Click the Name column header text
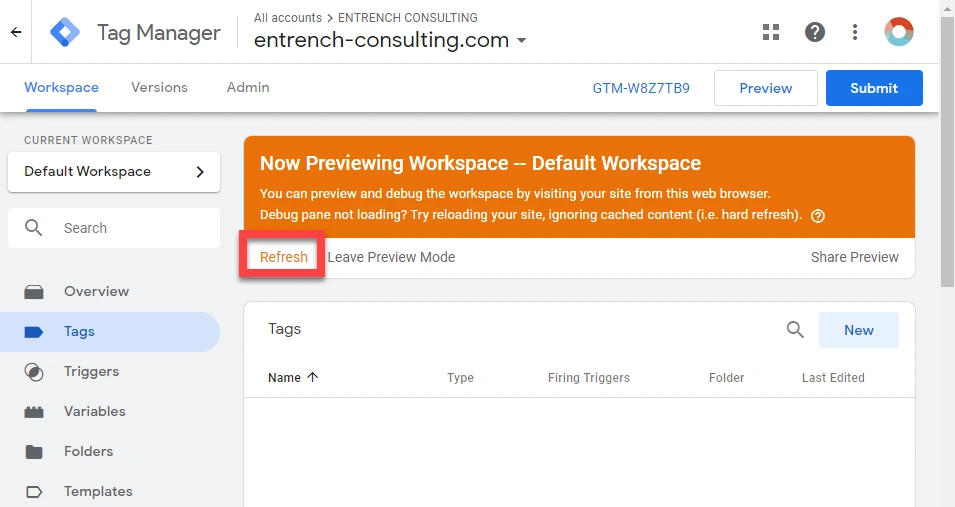 [x=284, y=378]
